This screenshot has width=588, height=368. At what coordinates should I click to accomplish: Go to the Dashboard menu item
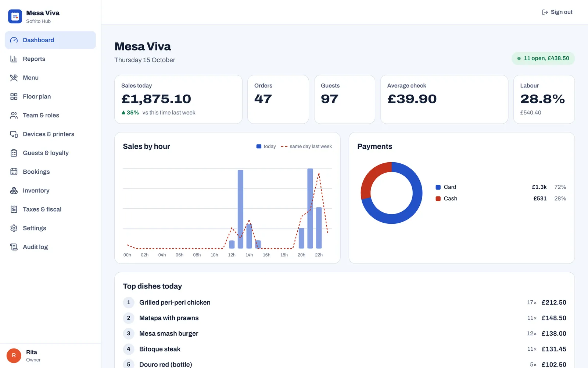[x=50, y=40]
